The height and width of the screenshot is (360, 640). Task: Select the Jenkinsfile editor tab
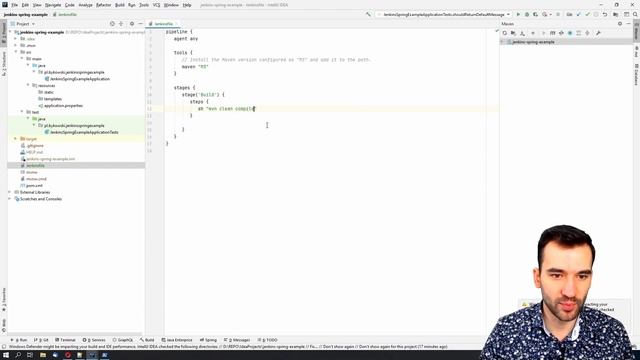coord(163,24)
